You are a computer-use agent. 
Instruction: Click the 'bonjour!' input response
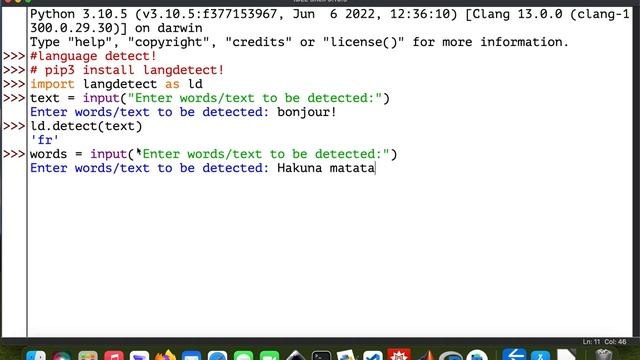307,112
